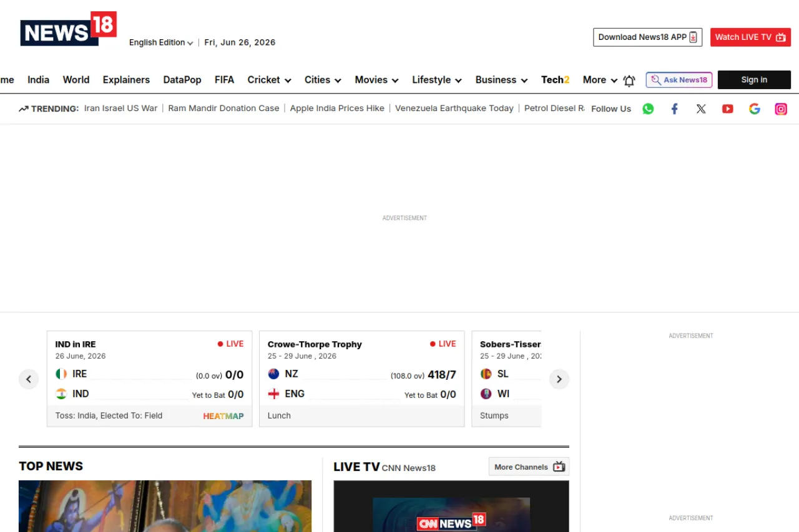Open the IND in IRE match card
The height and width of the screenshot is (532, 799).
pyautogui.click(x=150, y=379)
